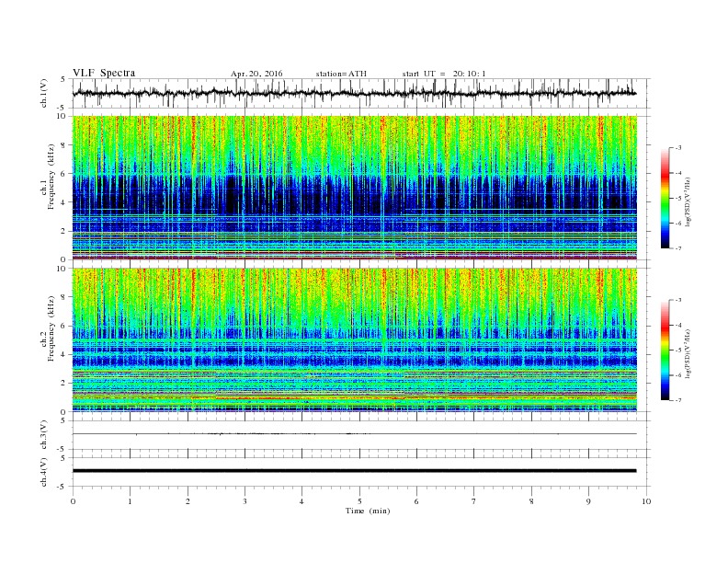The width and height of the screenshot is (728, 563).
Task: Click time axis tick label "9"
Action: click(x=588, y=501)
